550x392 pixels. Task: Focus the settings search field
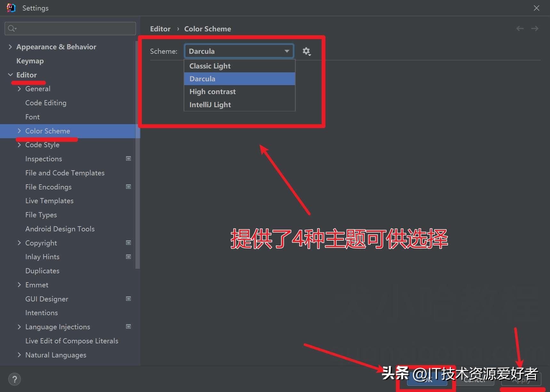(70, 28)
